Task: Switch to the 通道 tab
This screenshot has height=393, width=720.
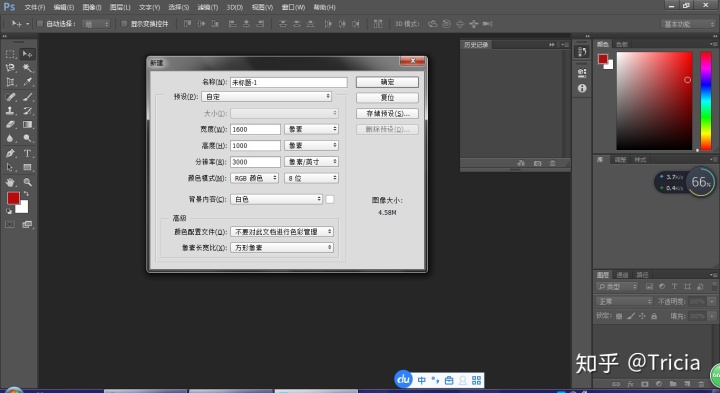Action: pyautogui.click(x=622, y=275)
